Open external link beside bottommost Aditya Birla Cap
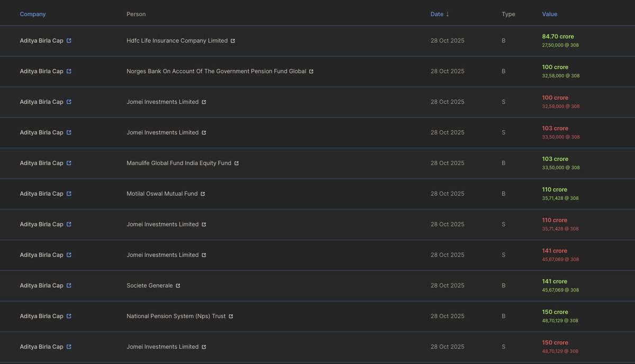This screenshot has height=364, width=635. pyautogui.click(x=68, y=346)
